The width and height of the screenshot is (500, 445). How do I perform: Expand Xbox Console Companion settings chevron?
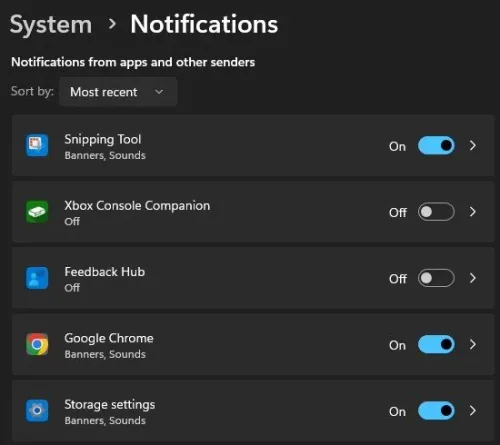click(x=473, y=212)
